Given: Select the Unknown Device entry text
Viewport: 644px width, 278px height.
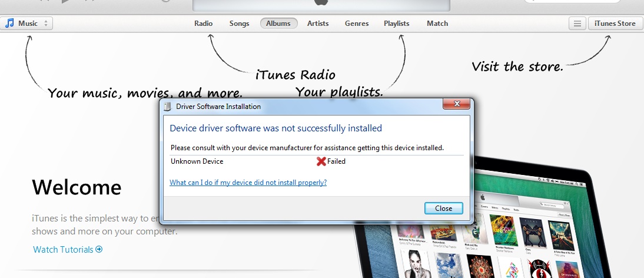Looking at the screenshot, I should [197, 161].
